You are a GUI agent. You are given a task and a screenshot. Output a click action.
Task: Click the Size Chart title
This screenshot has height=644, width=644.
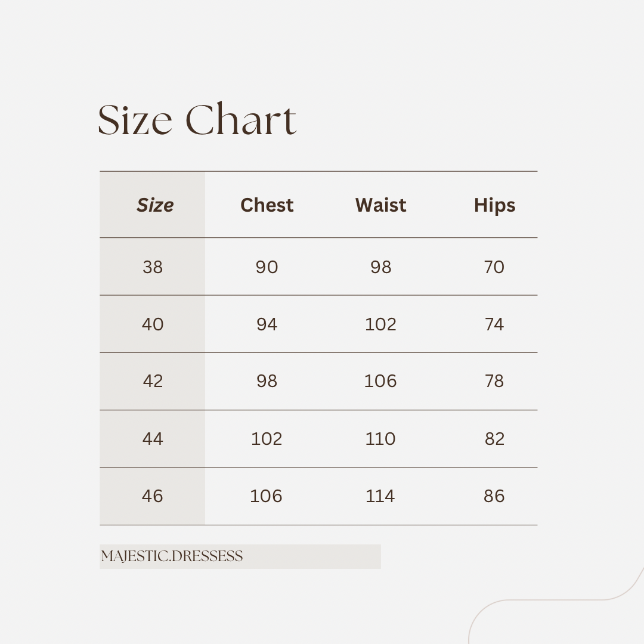click(x=197, y=120)
